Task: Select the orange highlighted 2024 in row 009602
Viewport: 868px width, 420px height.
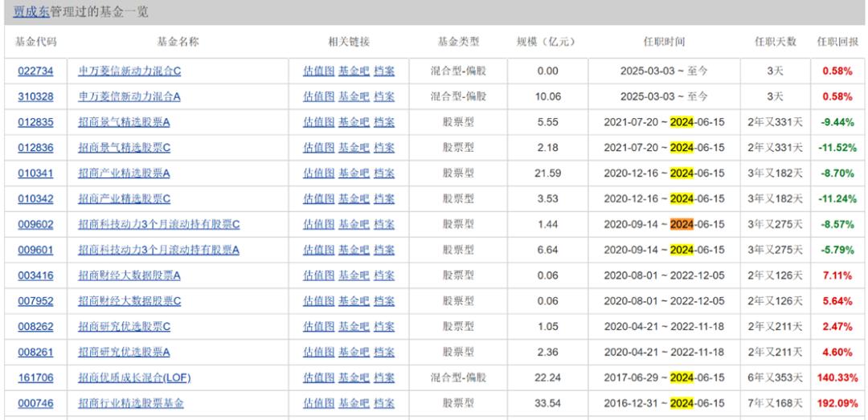Action: [x=682, y=224]
